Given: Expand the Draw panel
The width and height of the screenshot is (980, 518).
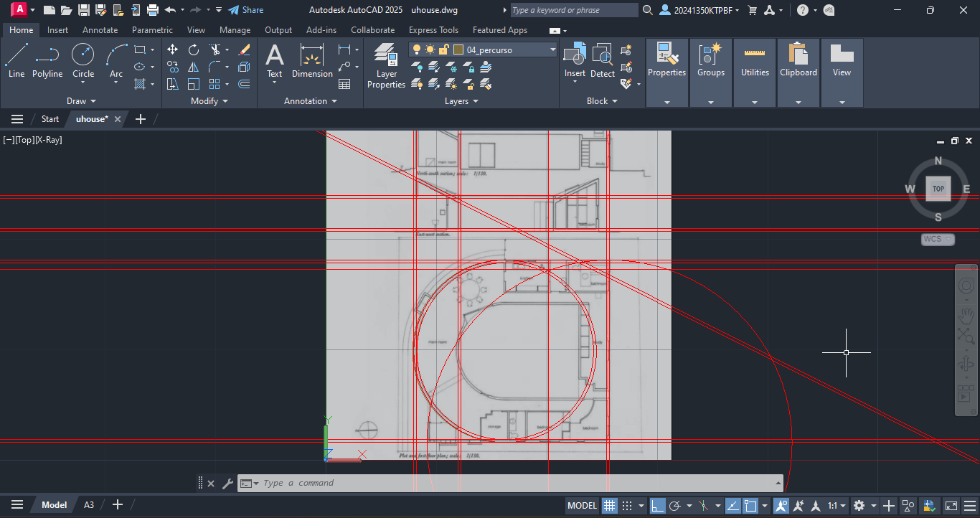Looking at the screenshot, I should point(81,101).
